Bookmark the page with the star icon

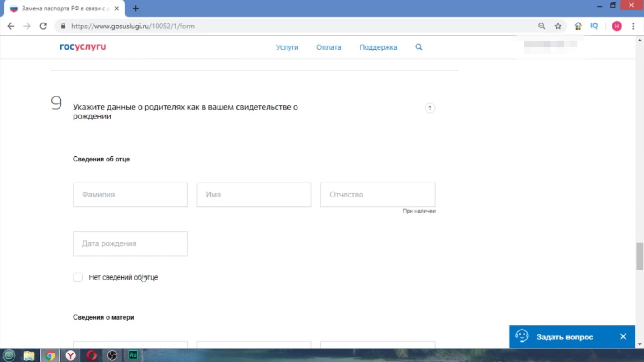click(x=558, y=26)
